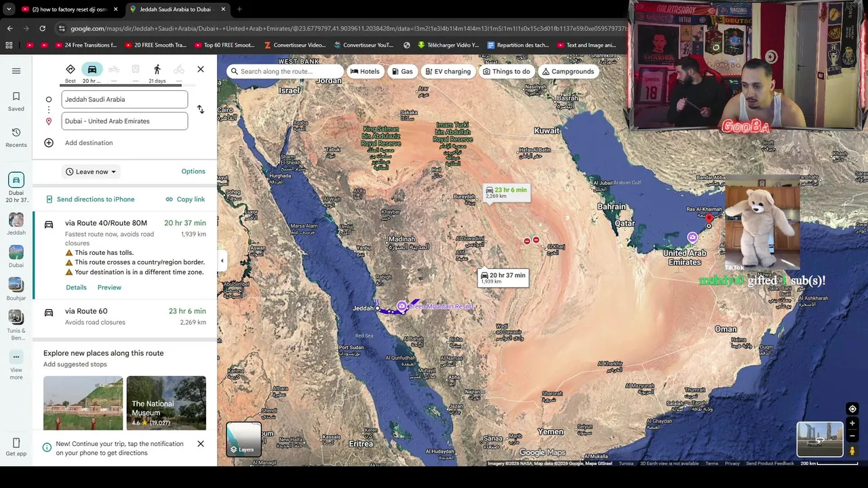Click View more in sidebar
Screen dimensions: 868x488
(x=16, y=365)
